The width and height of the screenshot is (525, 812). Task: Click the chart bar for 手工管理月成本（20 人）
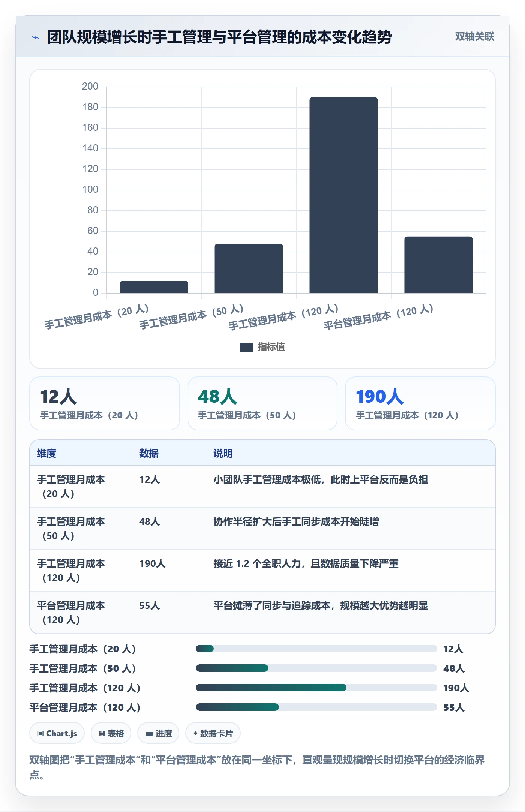point(154,287)
